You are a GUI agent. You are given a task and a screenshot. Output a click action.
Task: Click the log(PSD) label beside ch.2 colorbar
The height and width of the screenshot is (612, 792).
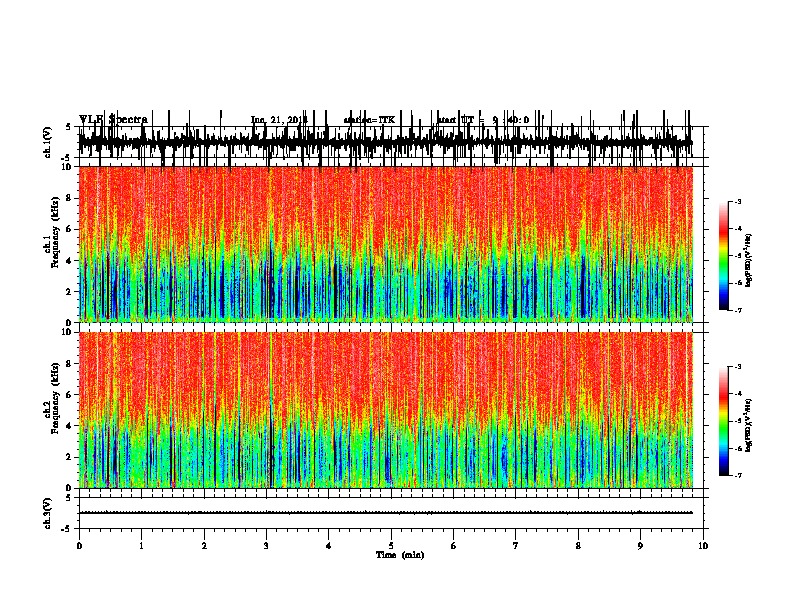[x=749, y=426]
